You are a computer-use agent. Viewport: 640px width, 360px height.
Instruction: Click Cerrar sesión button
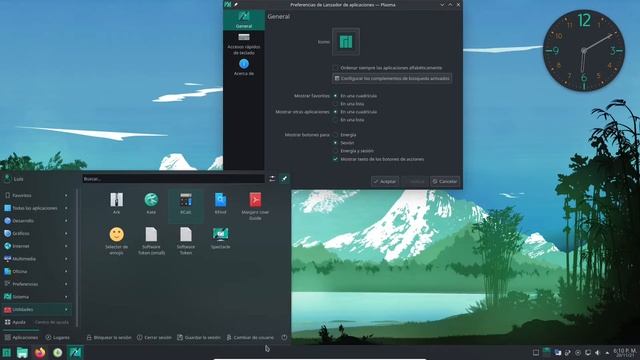pos(154,338)
